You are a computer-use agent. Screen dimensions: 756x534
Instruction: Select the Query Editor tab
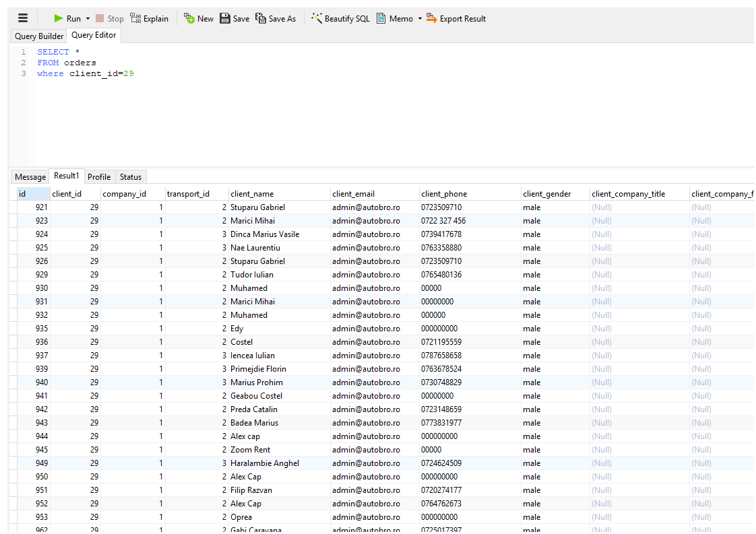[x=94, y=35]
